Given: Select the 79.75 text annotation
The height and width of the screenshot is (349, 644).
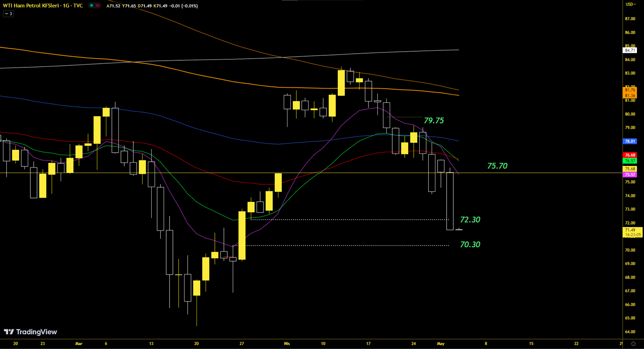Looking at the screenshot, I should click(434, 121).
